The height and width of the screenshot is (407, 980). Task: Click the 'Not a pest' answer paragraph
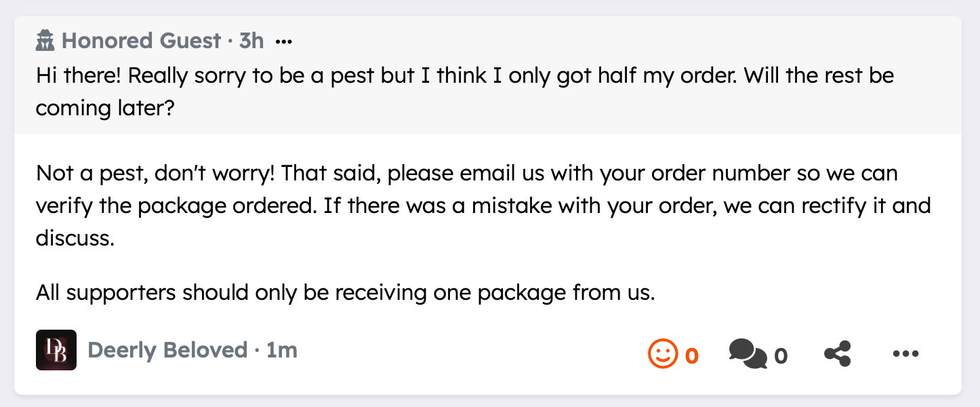pos(466,174)
